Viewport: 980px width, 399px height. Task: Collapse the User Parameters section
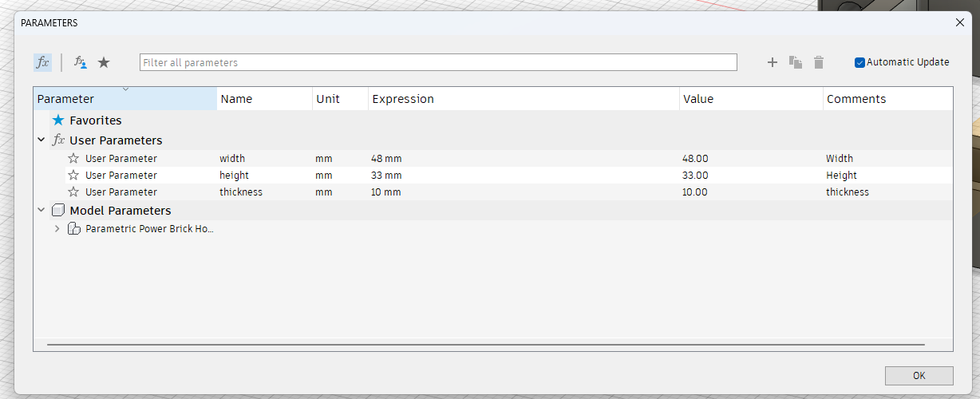(41, 140)
